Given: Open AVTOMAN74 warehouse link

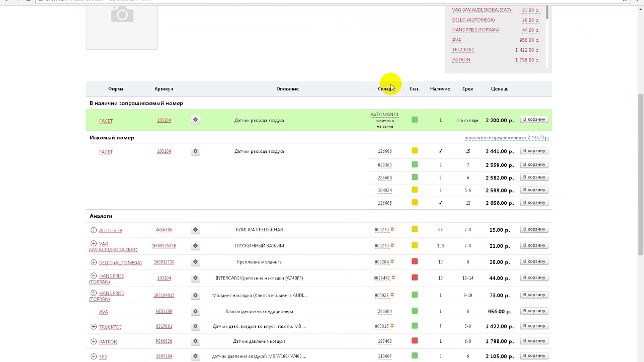Looking at the screenshot, I should pos(384,115).
